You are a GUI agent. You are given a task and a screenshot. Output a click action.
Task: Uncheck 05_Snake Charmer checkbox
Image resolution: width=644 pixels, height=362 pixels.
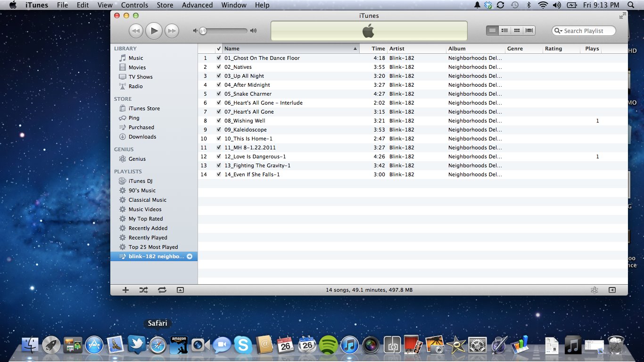[219, 94]
